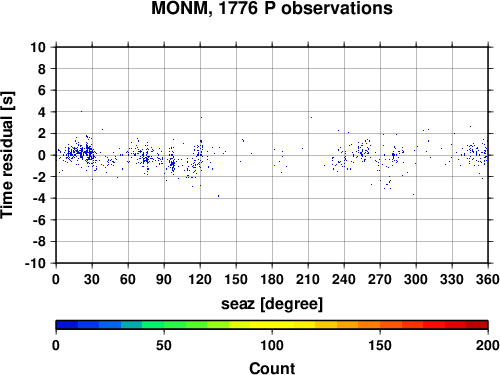Viewport: 500px width, 375px height.
Task: Click the y-axis tick label -10
Action: tap(35, 263)
